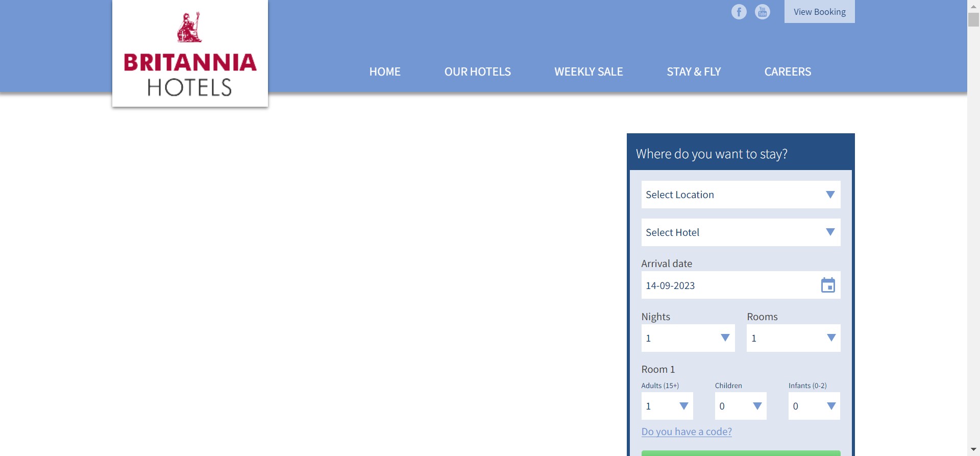Viewport: 980px width, 456px height.
Task: Open the Facebook social icon
Action: point(739,12)
